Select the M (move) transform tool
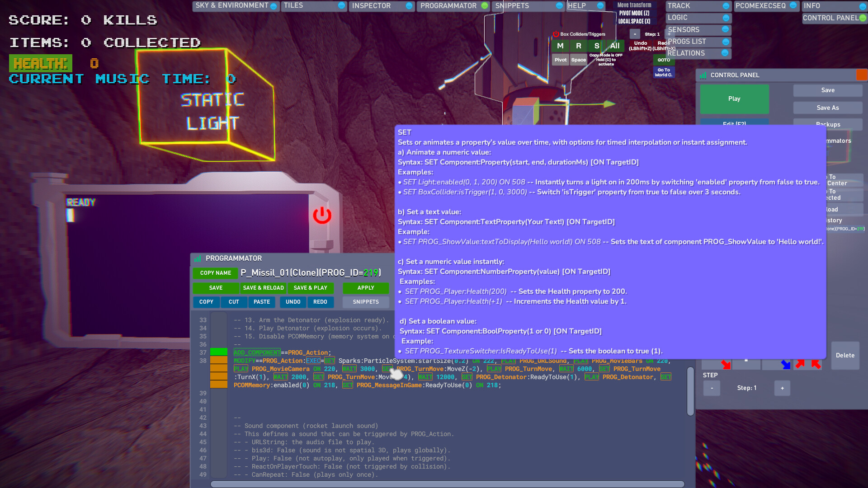868x488 pixels. pos(560,46)
